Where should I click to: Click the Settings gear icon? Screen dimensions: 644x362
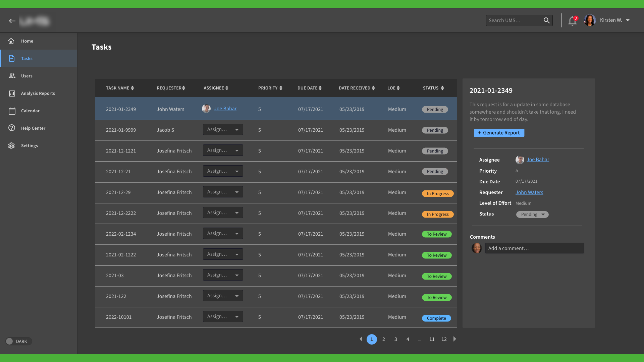point(12,146)
